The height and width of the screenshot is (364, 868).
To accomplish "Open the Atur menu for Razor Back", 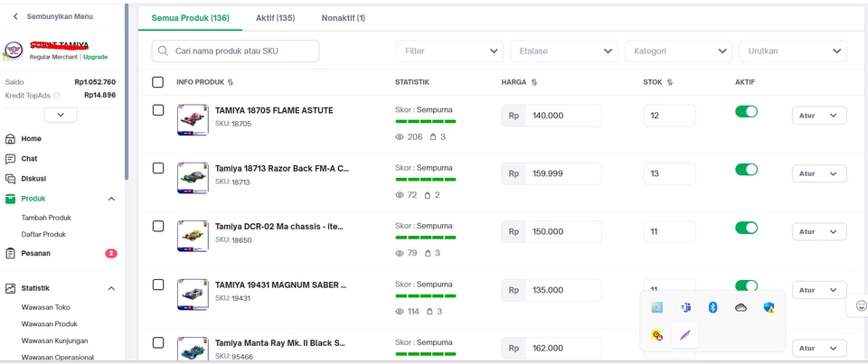I will (x=819, y=173).
